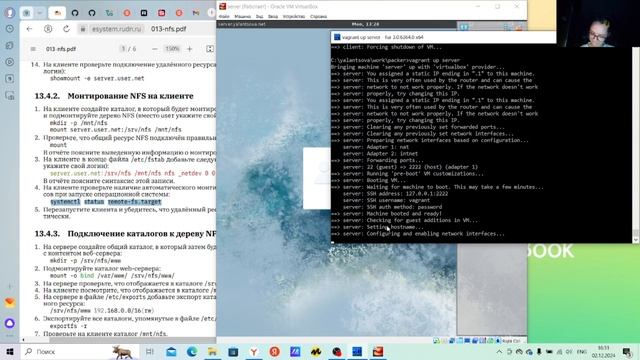Open the Machine menu in VirtualBox window

coord(242,17)
